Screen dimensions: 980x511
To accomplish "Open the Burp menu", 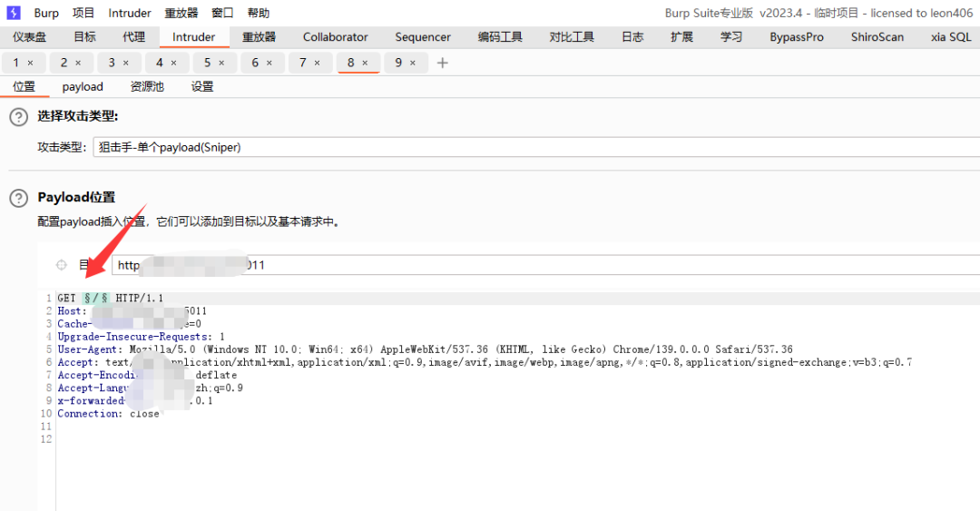I will pos(46,13).
